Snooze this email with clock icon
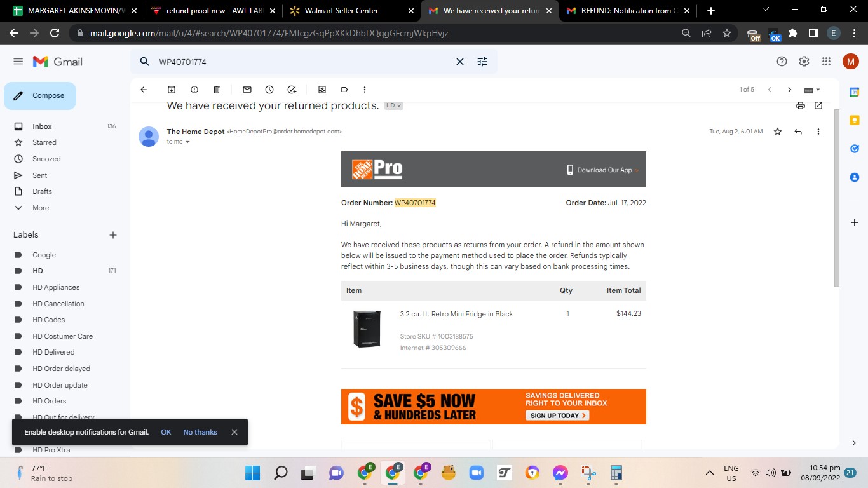The image size is (868, 488). 269,90
